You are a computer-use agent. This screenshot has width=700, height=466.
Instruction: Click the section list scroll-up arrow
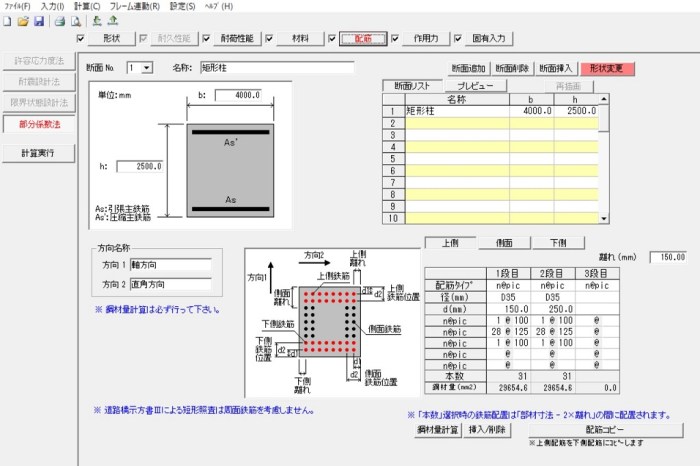pyautogui.click(x=604, y=99)
